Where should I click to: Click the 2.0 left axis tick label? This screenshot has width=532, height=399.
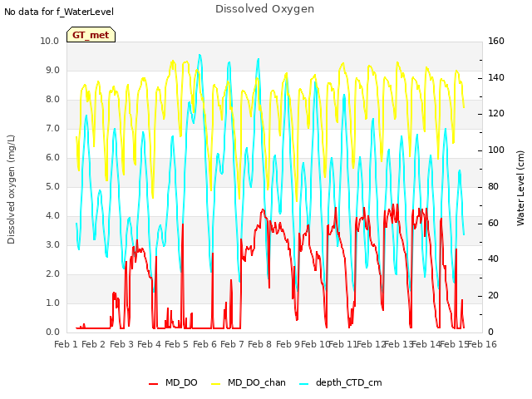[x=52, y=273]
